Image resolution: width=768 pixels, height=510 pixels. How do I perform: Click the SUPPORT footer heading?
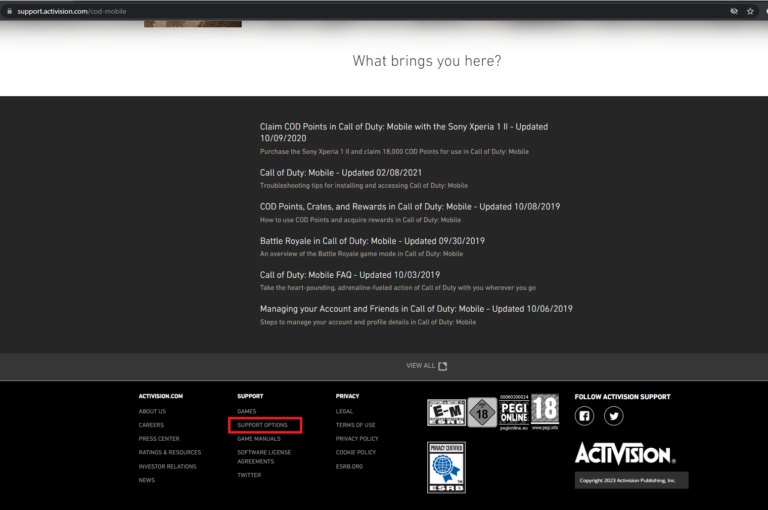coord(250,396)
